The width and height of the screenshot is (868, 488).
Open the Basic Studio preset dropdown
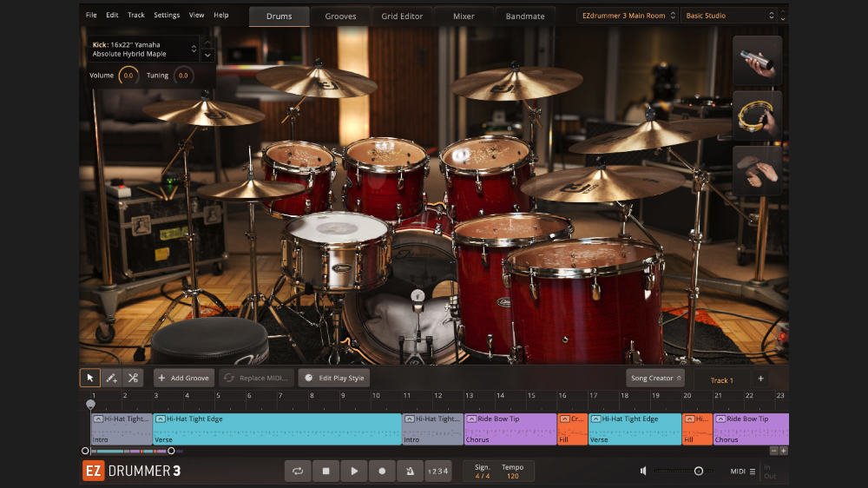tap(728, 16)
